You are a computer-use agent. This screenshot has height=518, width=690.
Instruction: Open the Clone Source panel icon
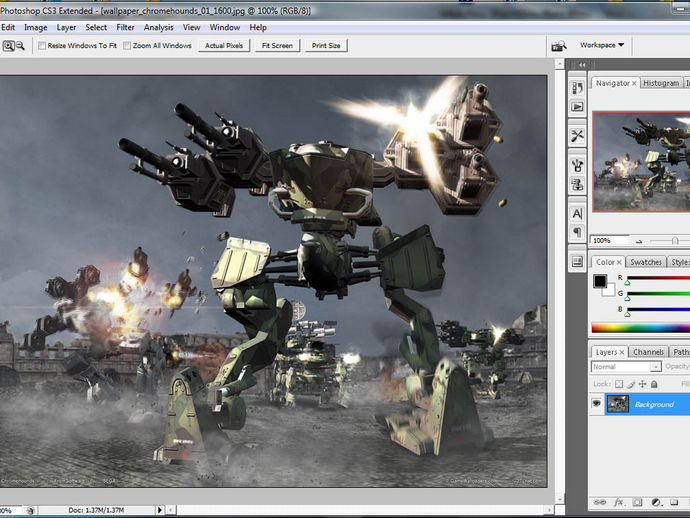point(577,185)
